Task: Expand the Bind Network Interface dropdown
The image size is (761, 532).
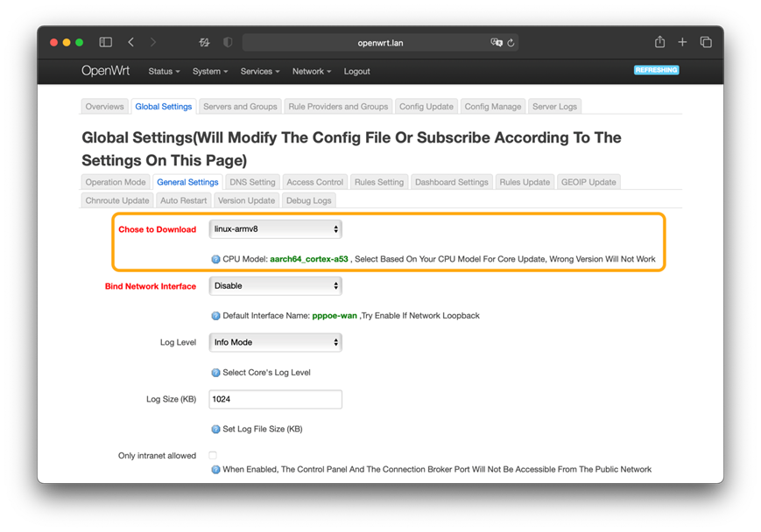Action: pyautogui.click(x=275, y=286)
